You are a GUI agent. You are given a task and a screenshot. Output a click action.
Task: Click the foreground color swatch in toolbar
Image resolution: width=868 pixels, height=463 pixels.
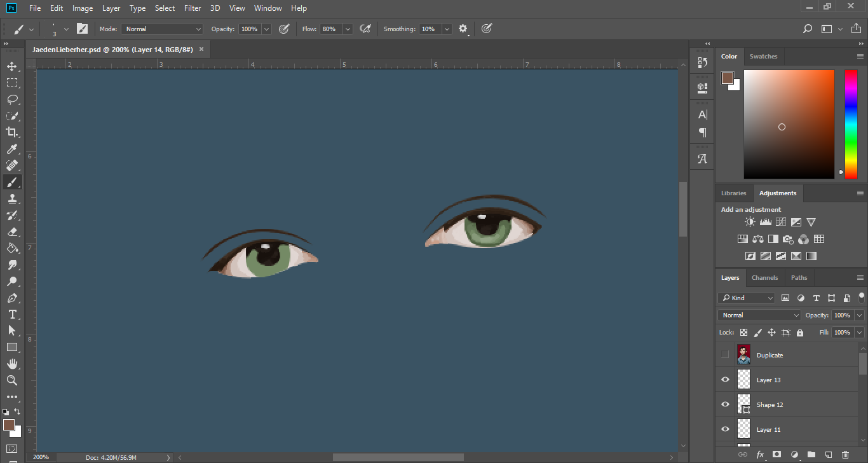[9, 424]
